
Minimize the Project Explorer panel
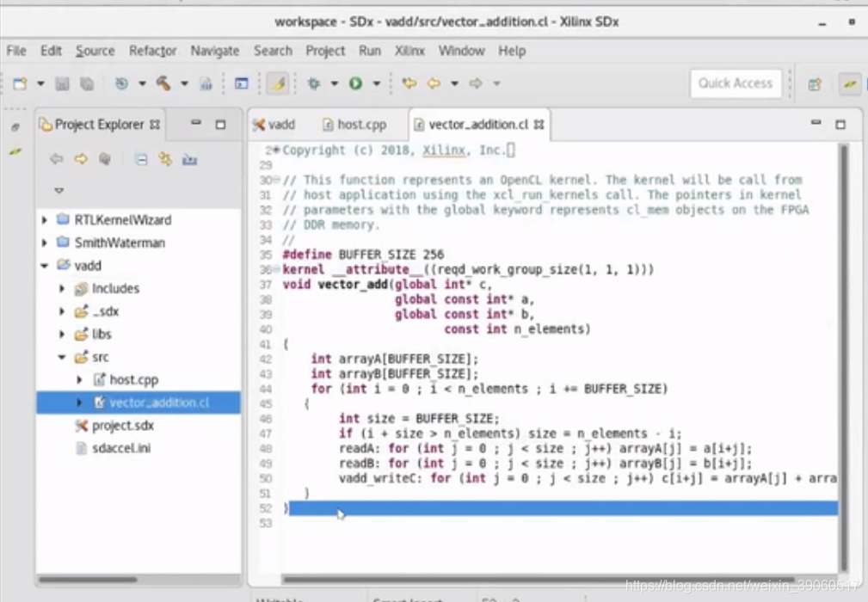[x=196, y=123]
